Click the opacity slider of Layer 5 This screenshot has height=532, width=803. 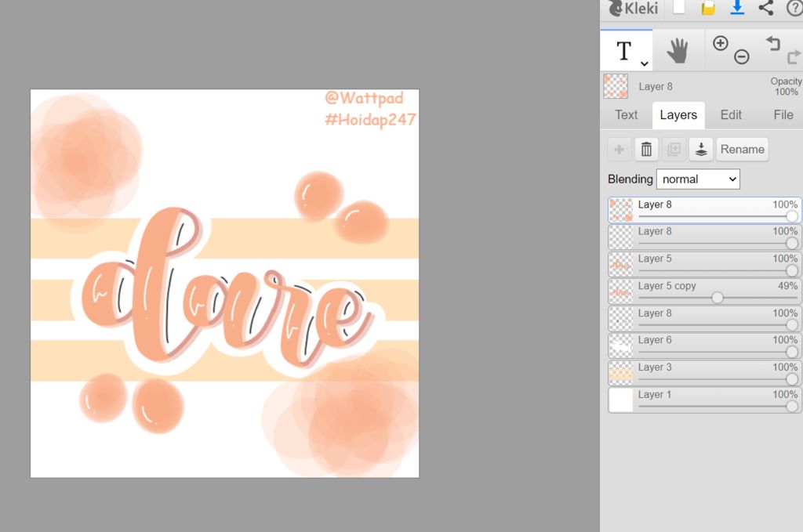(718, 270)
